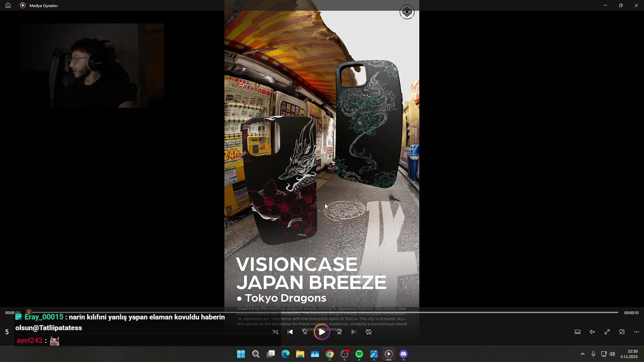Open the mini player view

[x=622, y=332]
